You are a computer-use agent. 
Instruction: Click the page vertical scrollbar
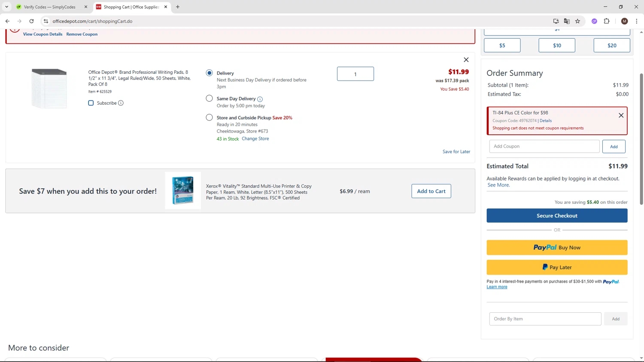(x=641, y=139)
